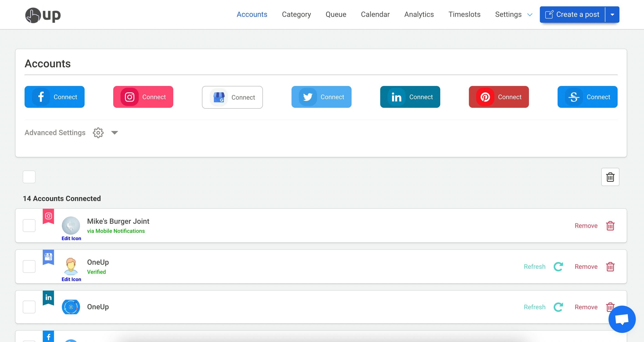This screenshot has height=342, width=644.
Task: Click the bulk delete trash button
Action: (610, 177)
